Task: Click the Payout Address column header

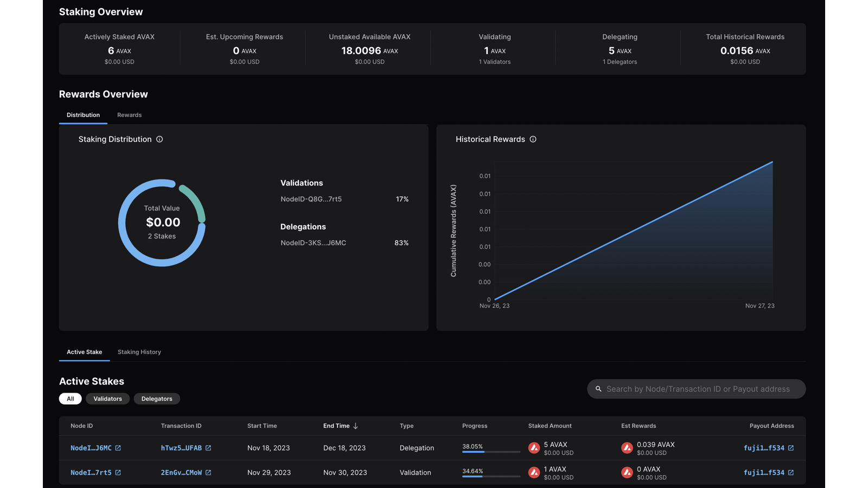Action: [771, 426]
